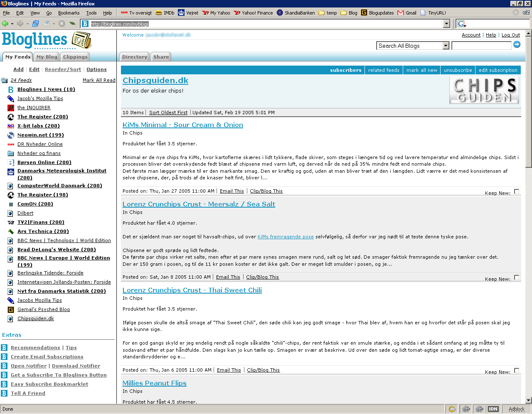This screenshot has width=532, height=414.
Task: Click the icon beside TV2|Finans (200)
Action: (x=11, y=222)
